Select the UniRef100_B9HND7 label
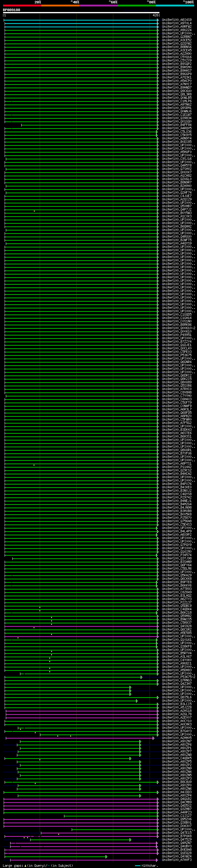Screen dimensions: 197x868 click(177, 88)
